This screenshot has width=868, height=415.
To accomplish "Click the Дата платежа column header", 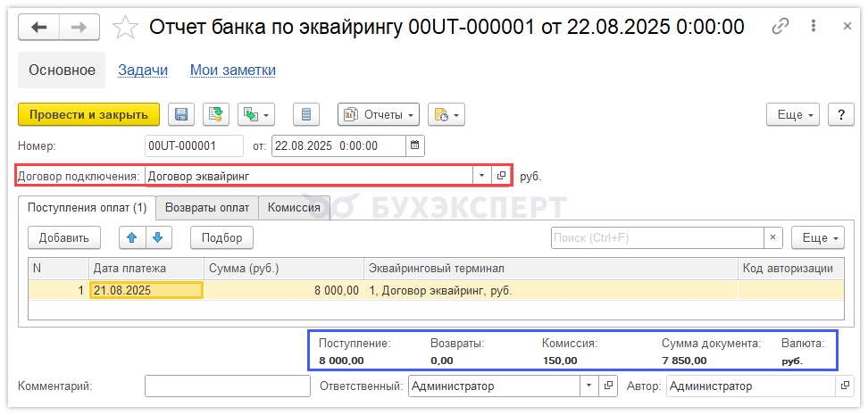I will (x=146, y=269).
